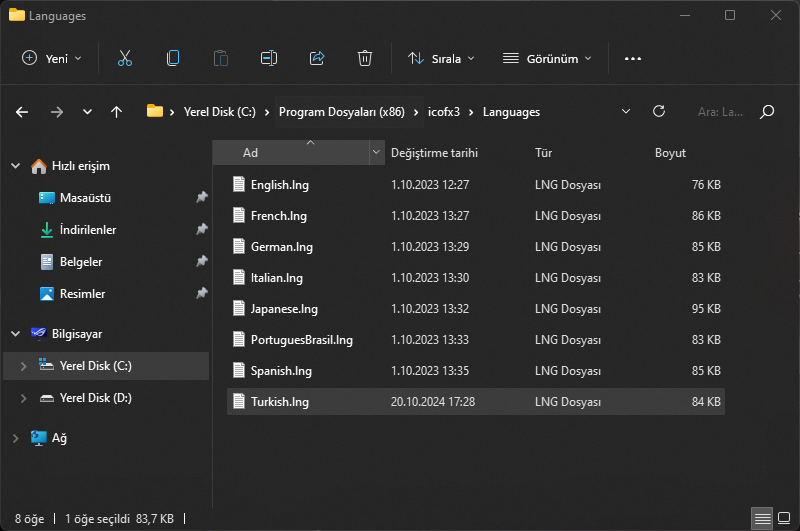Open İndirilenler in quick access
800x531 pixels.
(88, 230)
